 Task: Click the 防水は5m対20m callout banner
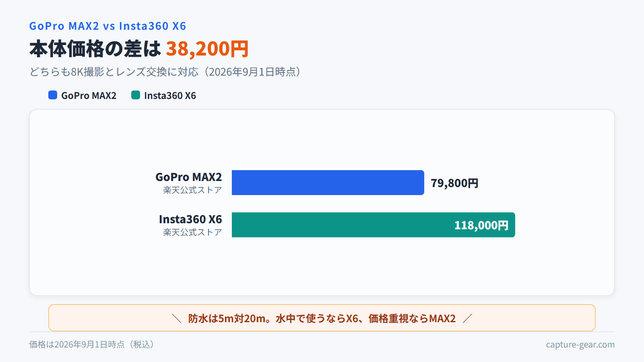pyautogui.click(x=322, y=318)
